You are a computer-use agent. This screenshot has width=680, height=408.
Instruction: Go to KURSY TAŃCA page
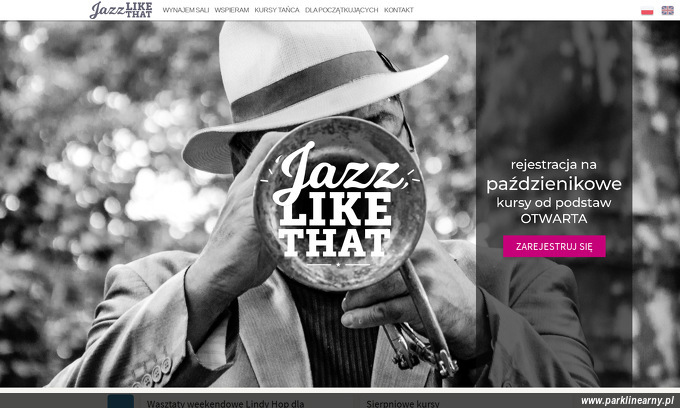(x=277, y=10)
